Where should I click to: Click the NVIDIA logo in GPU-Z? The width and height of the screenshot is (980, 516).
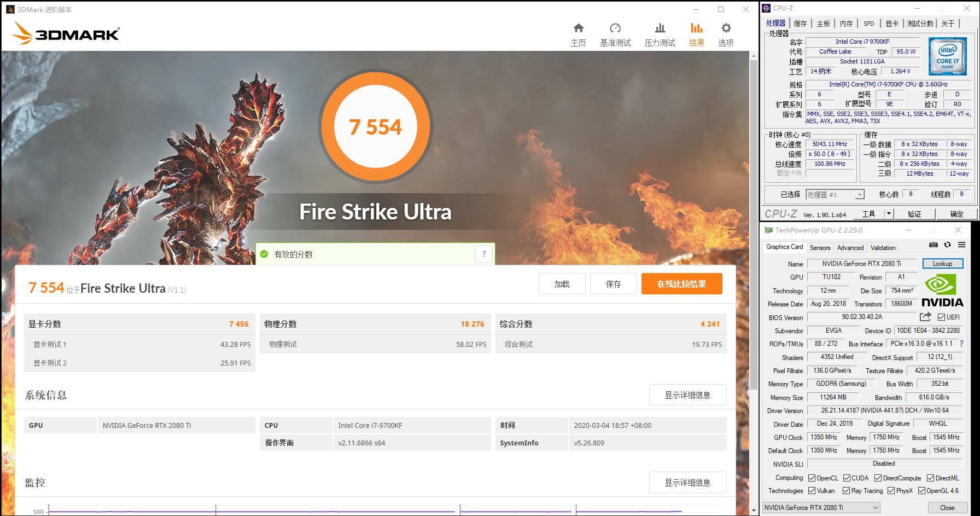pos(942,289)
